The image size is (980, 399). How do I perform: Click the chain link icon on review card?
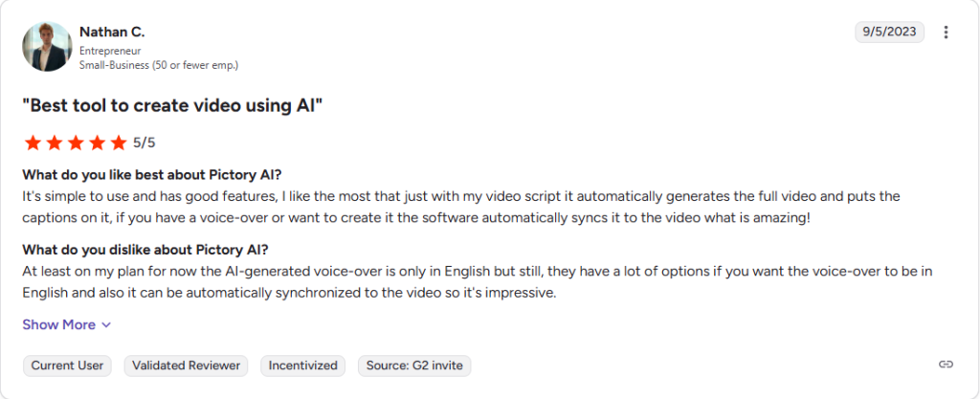click(x=946, y=365)
